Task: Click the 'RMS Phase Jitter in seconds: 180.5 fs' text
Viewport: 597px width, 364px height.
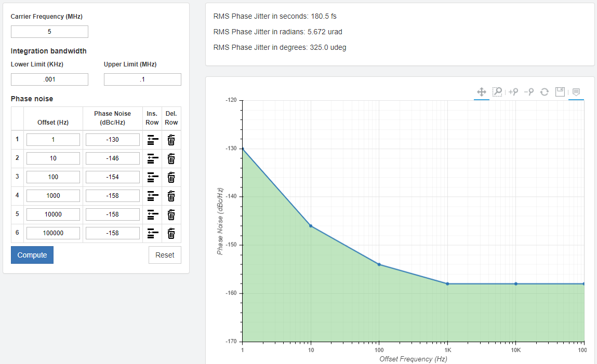Action: tap(275, 16)
